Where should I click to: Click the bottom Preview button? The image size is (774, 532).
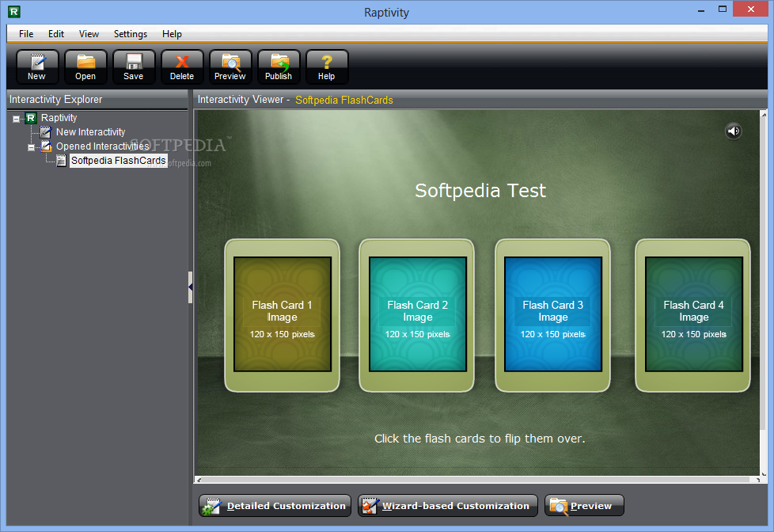584,505
